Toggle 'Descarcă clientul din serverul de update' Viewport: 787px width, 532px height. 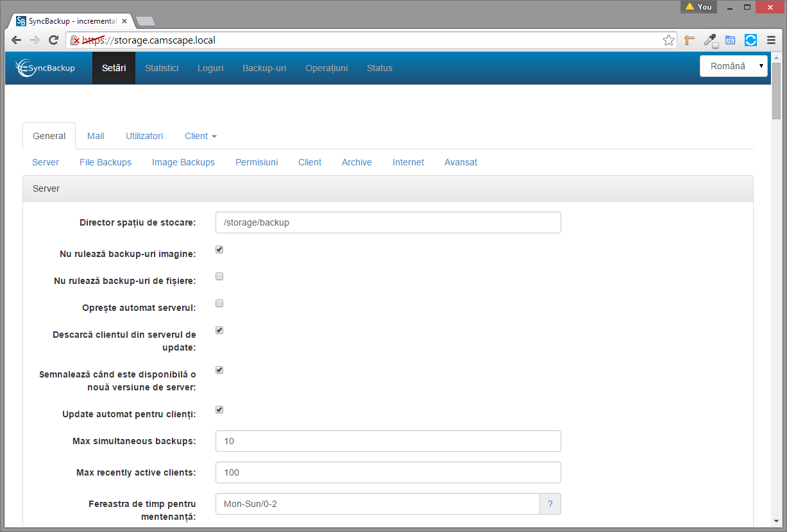point(219,330)
